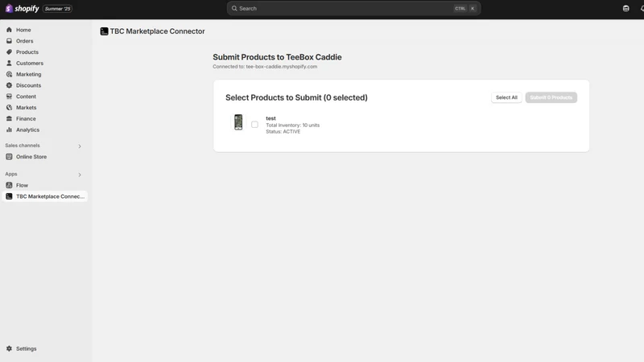Click the Finance bank icon

(9, 118)
